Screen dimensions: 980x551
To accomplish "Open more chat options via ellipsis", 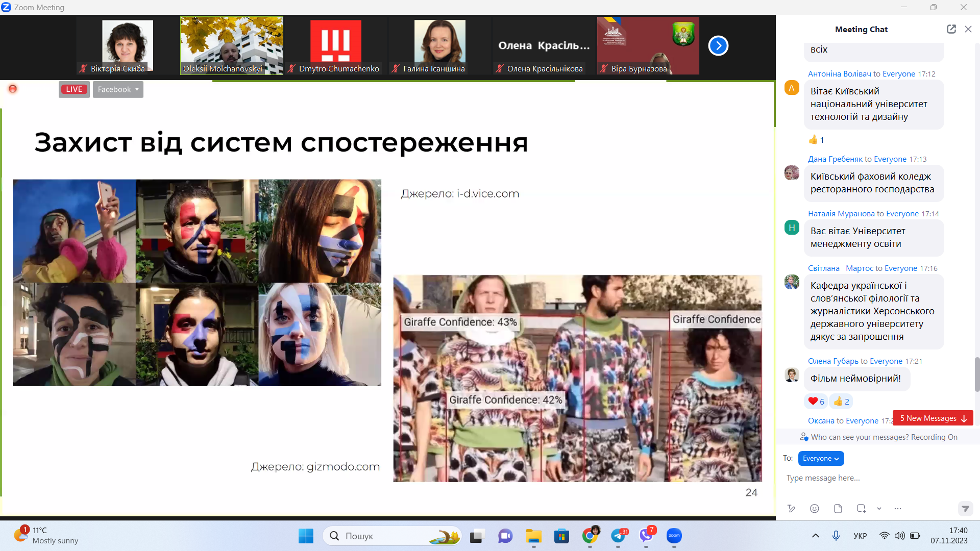I will click(897, 508).
